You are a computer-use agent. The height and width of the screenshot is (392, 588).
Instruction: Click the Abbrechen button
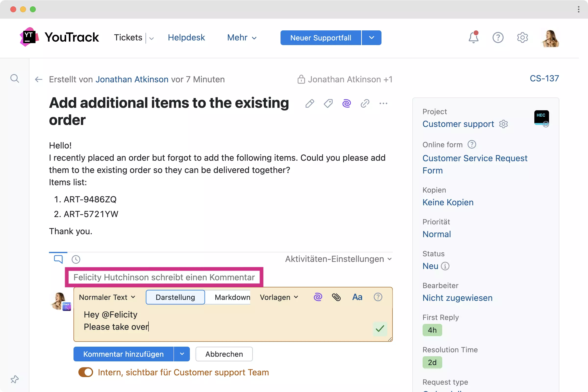(x=224, y=354)
